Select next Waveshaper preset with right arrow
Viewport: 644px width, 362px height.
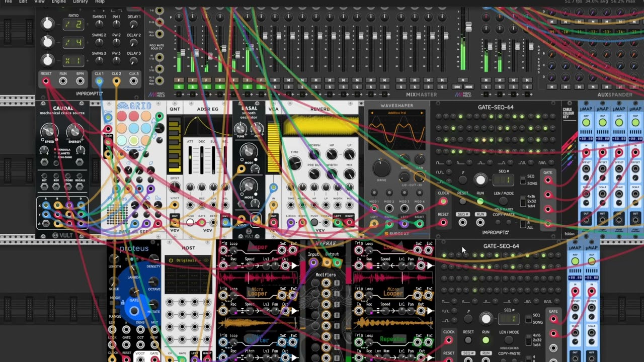pos(423,114)
